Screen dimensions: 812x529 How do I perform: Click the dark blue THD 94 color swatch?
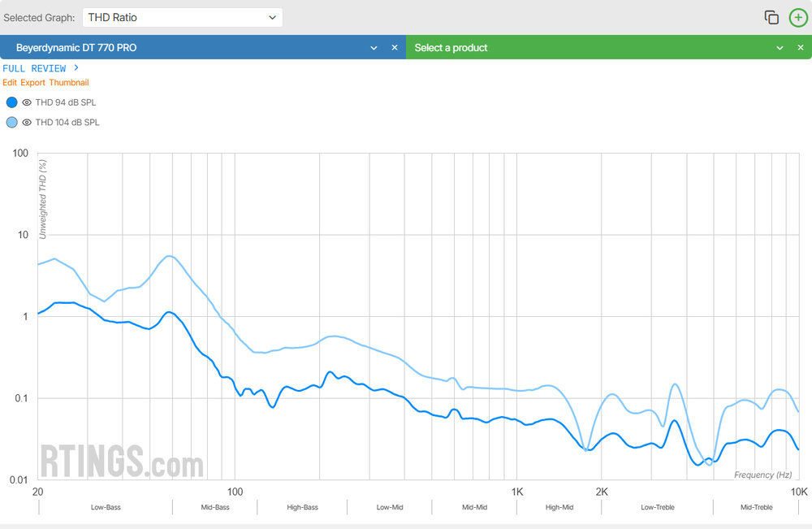(x=11, y=102)
